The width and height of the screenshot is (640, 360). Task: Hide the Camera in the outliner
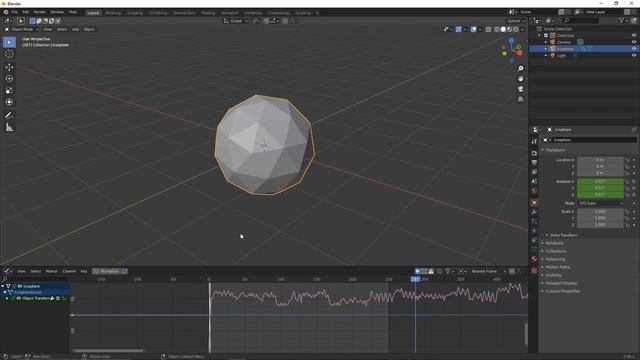(634, 42)
